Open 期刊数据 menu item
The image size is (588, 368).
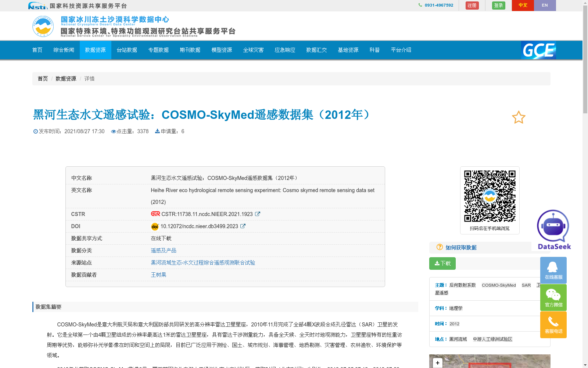click(x=190, y=50)
